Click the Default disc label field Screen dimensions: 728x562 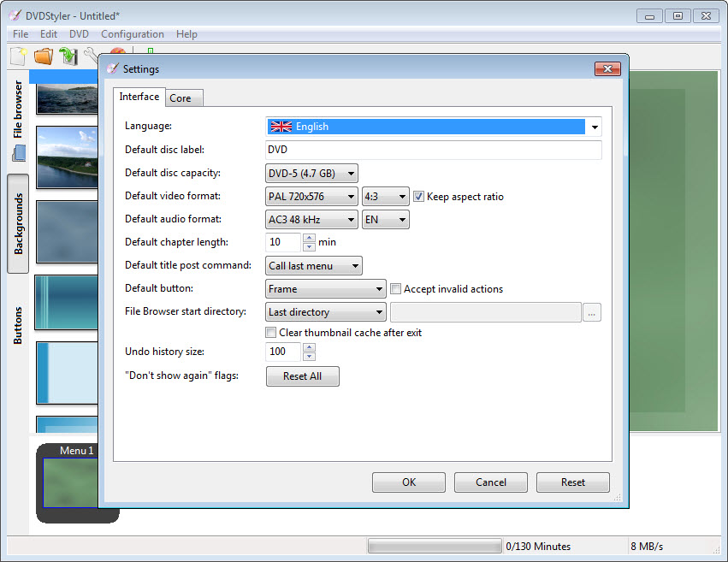point(434,150)
